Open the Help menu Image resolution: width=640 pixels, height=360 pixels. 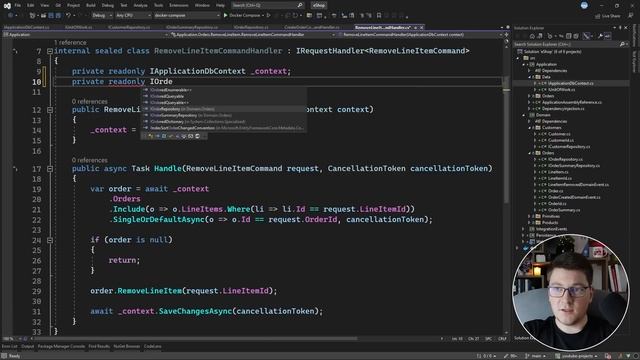pos(220,5)
